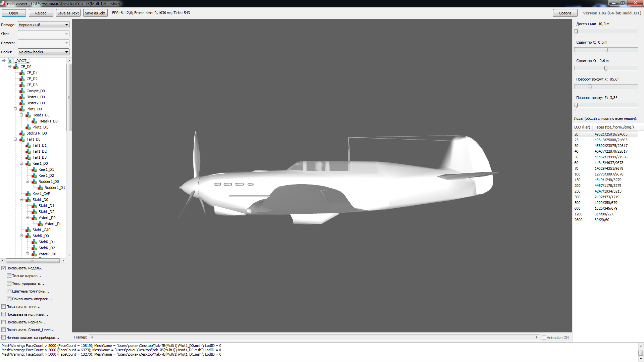Image resolution: width=644 pixels, height=362 pixels.
Task: Click the Head1_D0 mesh icon
Action: [28, 115]
